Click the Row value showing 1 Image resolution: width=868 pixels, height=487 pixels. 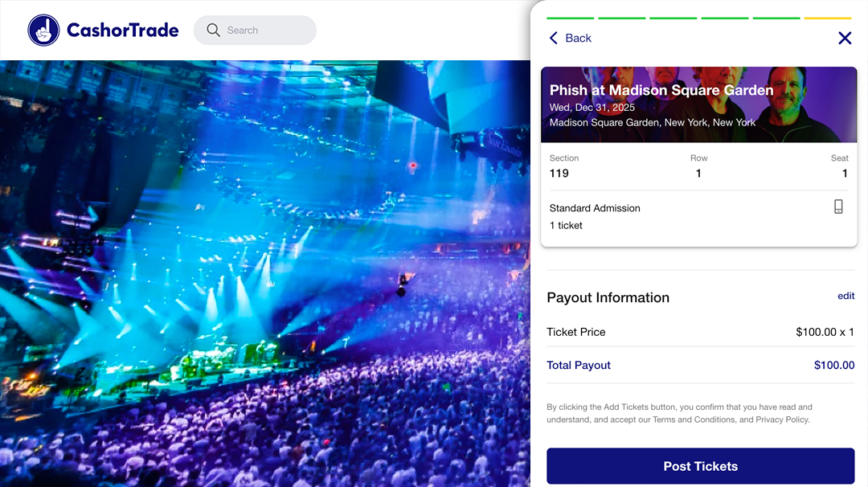pos(698,173)
